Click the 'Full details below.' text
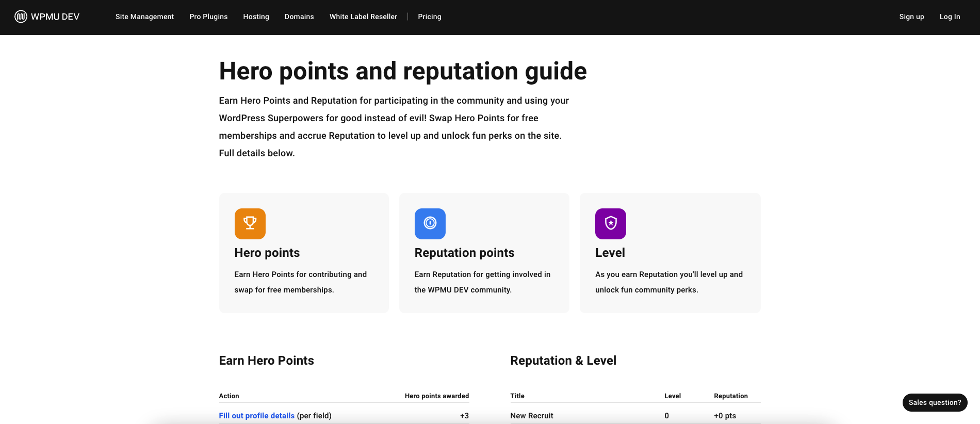This screenshot has height=424, width=980. [x=257, y=153]
